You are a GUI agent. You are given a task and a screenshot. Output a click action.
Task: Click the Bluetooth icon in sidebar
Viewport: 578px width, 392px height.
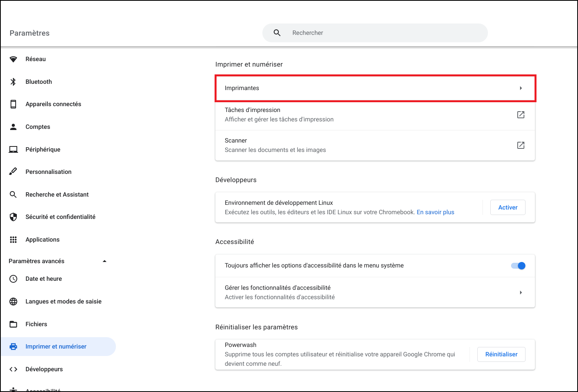[13, 82]
